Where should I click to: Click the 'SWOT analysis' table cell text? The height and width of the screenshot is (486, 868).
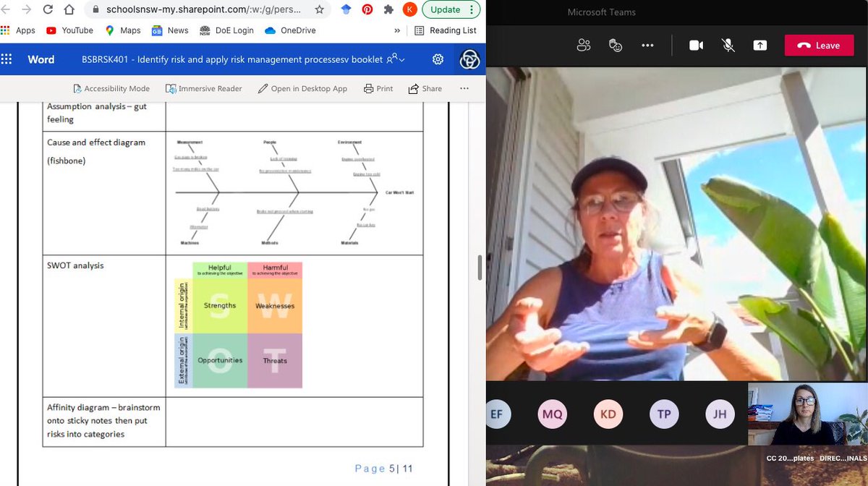75,265
